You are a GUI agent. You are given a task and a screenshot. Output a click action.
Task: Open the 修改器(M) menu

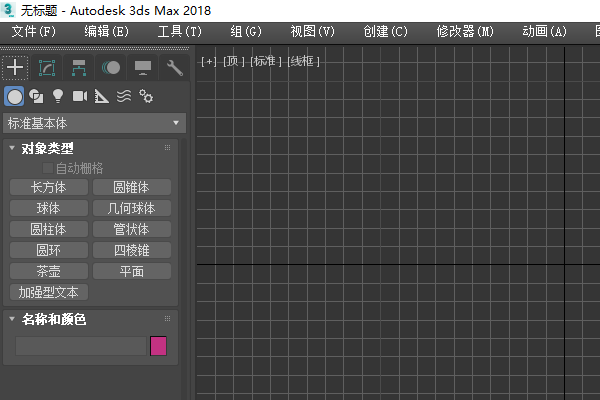[465, 31]
